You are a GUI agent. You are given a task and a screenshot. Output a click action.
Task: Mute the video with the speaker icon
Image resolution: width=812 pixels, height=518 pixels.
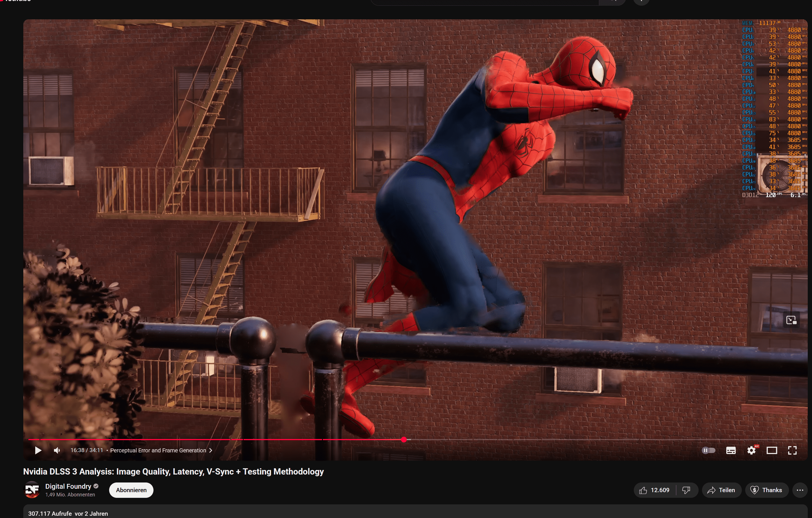[57, 450]
